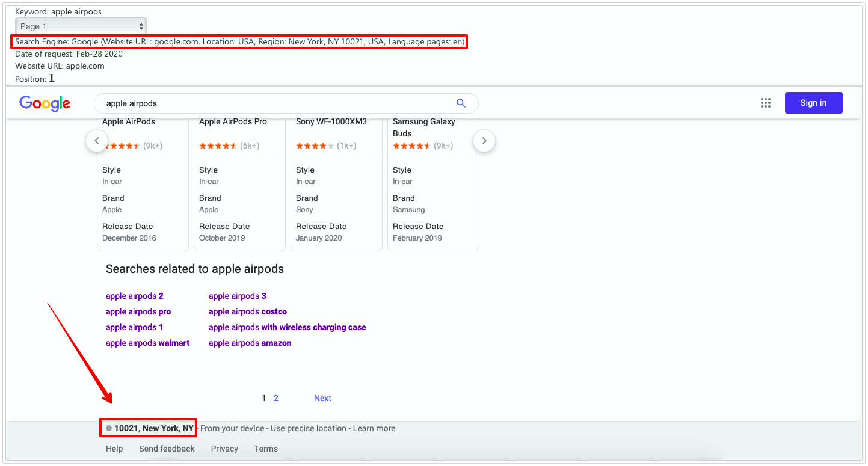Click the carousel previous arrow
Screen dimensions: 868x466
pyautogui.click(x=97, y=141)
